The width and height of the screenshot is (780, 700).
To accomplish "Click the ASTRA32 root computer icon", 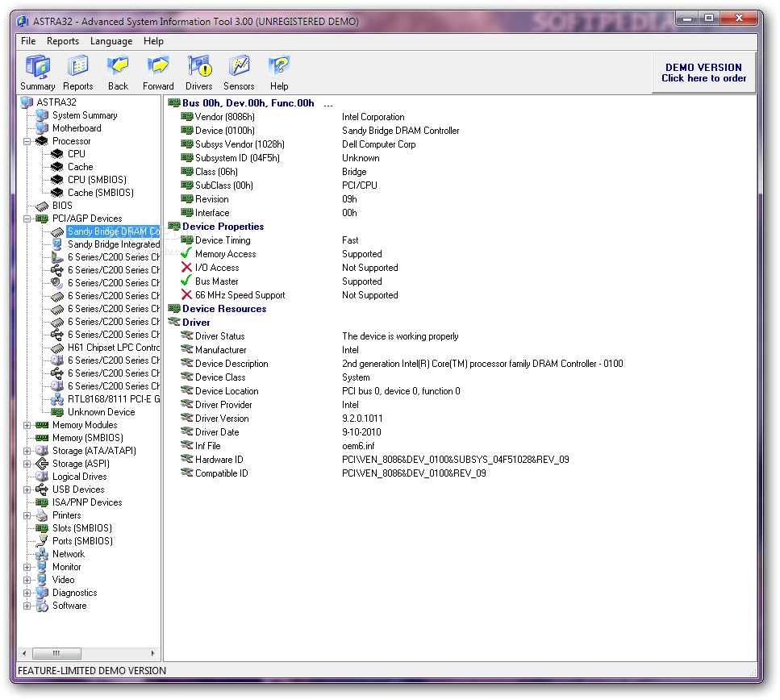I will click(x=27, y=102).
